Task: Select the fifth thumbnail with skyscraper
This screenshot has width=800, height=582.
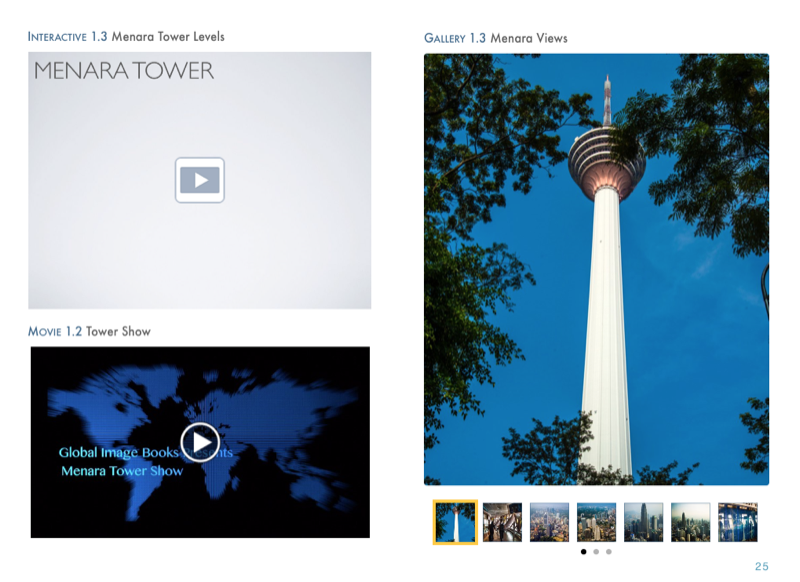Action: pos(643,522)
